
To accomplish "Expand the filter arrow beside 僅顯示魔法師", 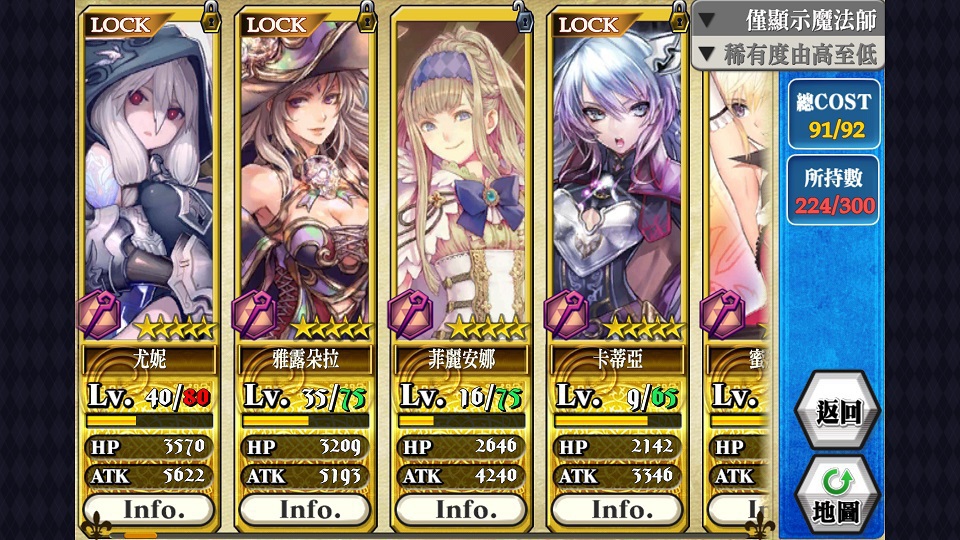I will point(707,21).
